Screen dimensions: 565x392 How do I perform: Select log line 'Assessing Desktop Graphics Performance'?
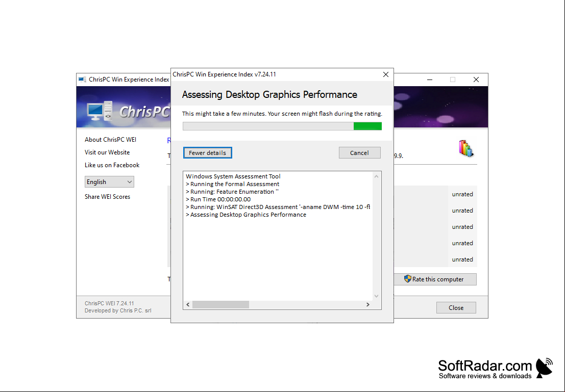245,215
